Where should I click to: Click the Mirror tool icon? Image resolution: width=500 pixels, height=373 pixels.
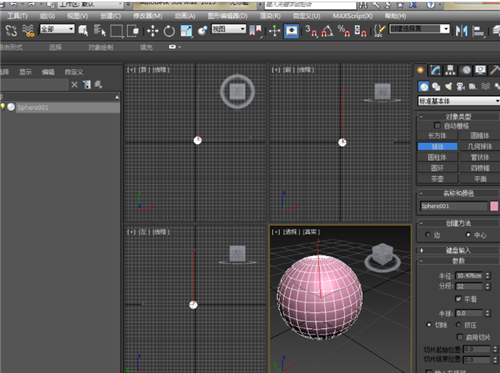(x=462, y=31)
